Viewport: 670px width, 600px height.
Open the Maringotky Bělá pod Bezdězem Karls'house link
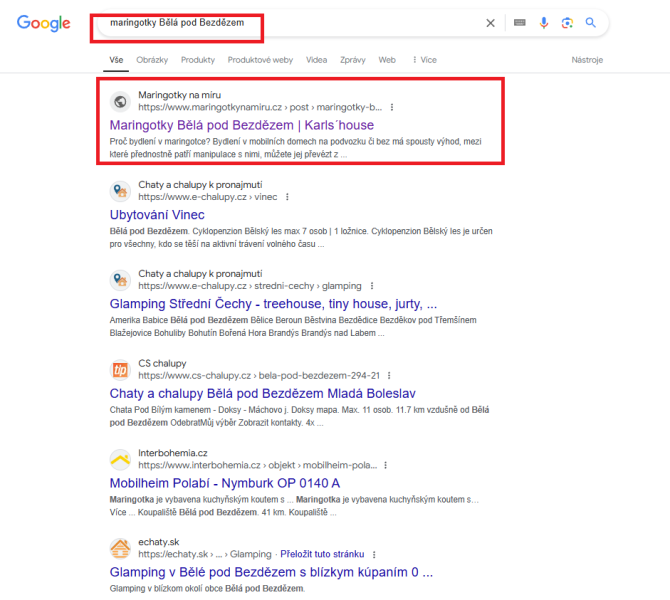242,125
